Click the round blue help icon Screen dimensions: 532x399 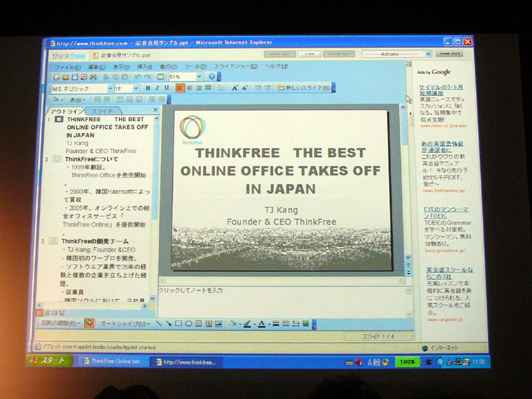211,76
